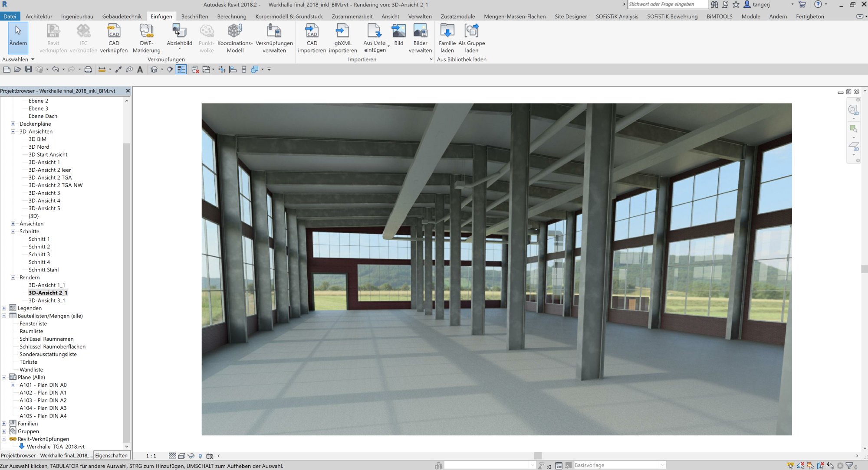This screenshot has height=470, width=868.
Task: Open the Abziehbild tool
Action: (179, 38)
